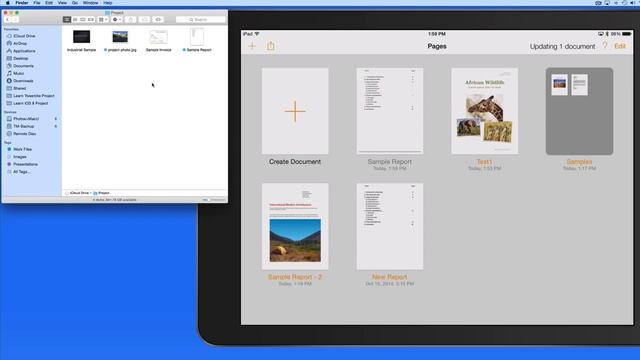Click the Finder toolbar share button

(x=131, y=20)
